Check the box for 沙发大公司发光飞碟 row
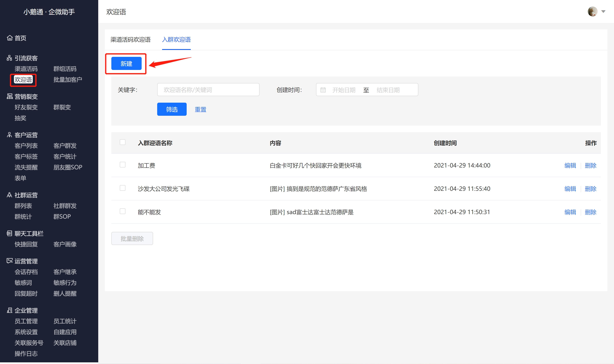614x364 pixels. tap(123, 188)
